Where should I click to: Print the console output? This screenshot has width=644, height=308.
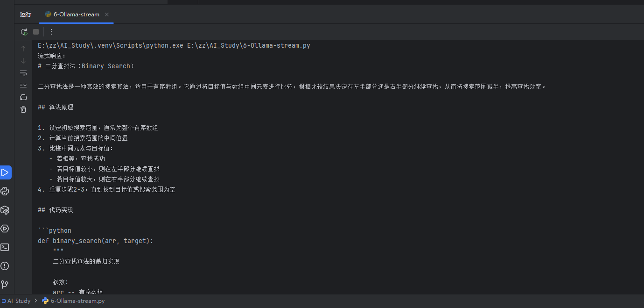23,97
